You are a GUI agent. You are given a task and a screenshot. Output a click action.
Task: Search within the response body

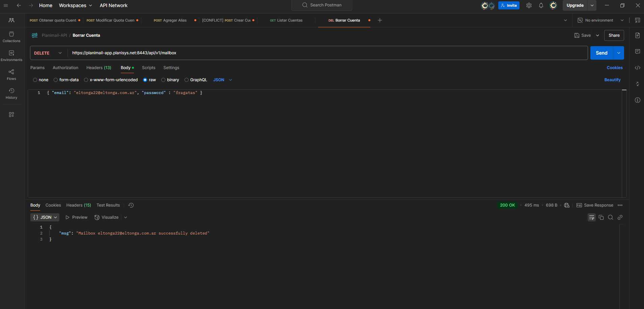(x=611, y=217)
